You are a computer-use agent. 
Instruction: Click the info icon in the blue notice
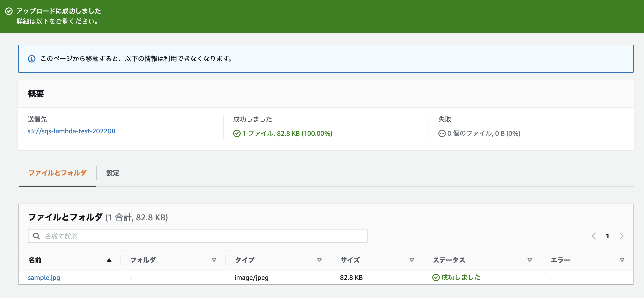click(x=31, y=59)
